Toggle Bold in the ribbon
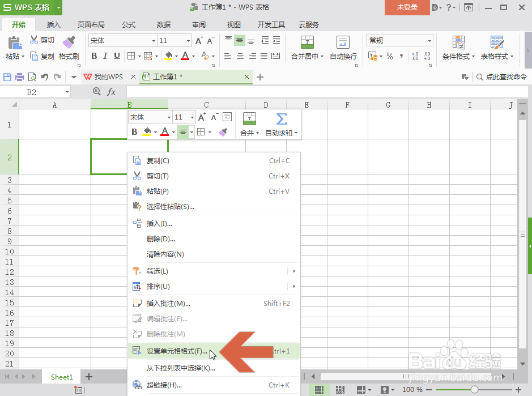 pyautogui.click(x=94, y=56)
